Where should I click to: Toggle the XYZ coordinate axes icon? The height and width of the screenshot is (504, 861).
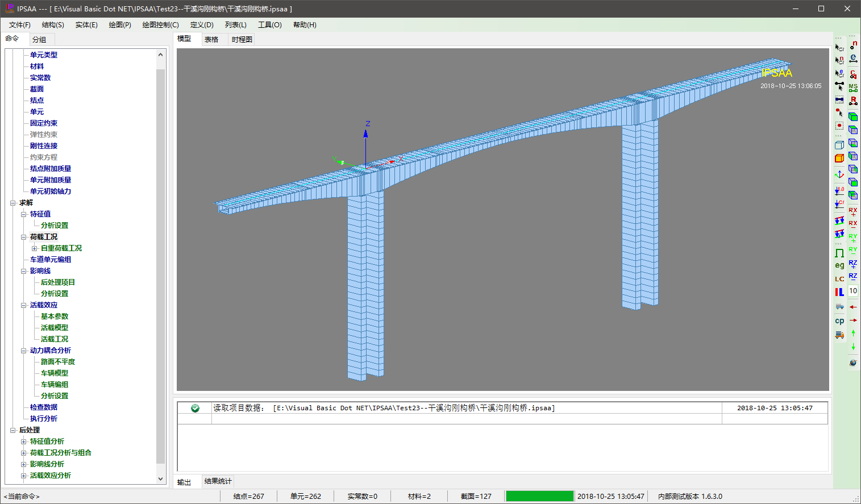pos(839,174)
